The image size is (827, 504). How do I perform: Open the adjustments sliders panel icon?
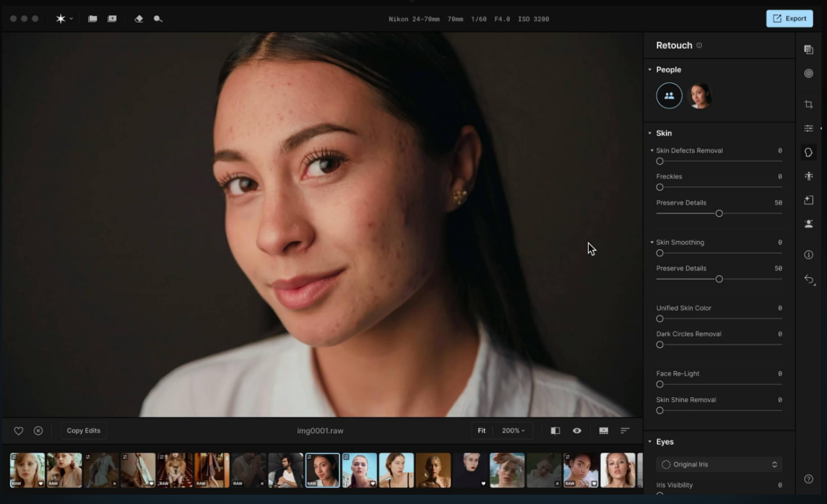point(808,129)
